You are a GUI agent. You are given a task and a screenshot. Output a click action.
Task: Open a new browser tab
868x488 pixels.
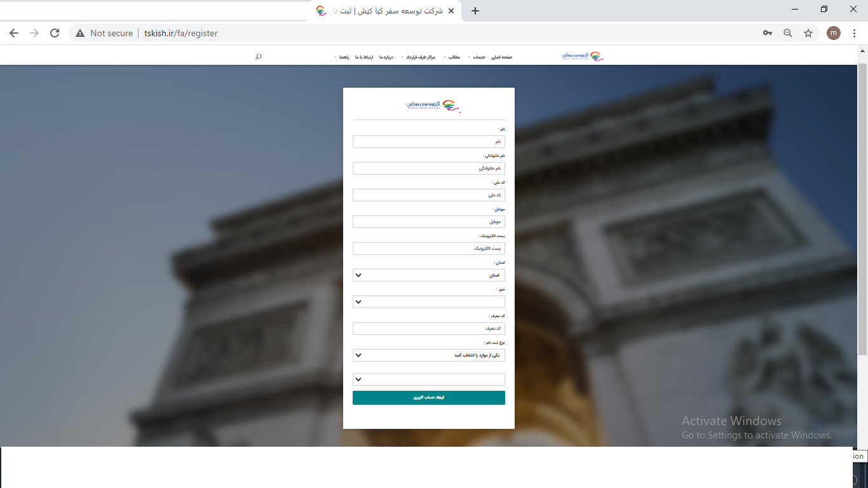click(x=475, y=11)
